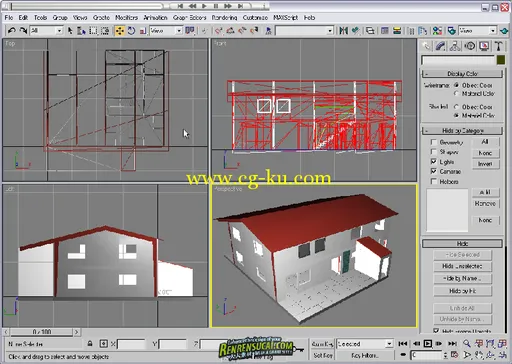Image resolution: width=512 pixels, height=364 pixels.
Task: Open the Graph Editors menu
Action: [x=189, y=18]
